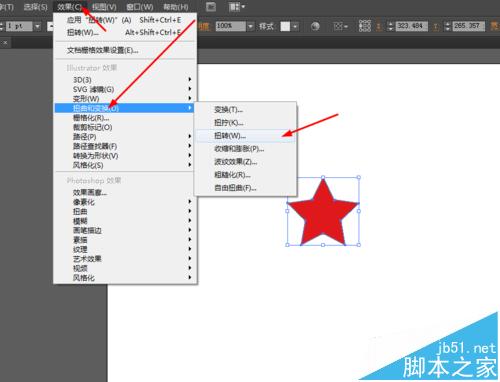500x382 pixels.
Task: Click the align selection icon
Action: pyautogui.click(x=341, y=26)
